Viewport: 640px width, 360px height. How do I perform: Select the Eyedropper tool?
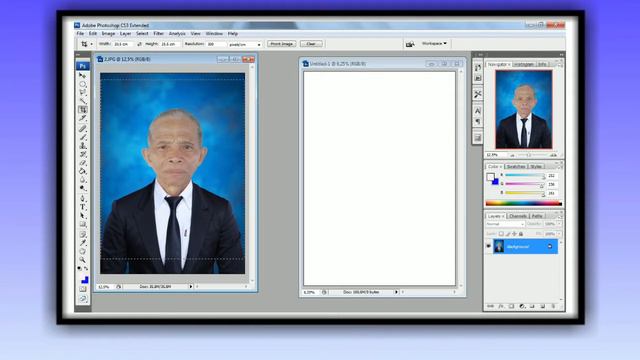click(82, 243)
